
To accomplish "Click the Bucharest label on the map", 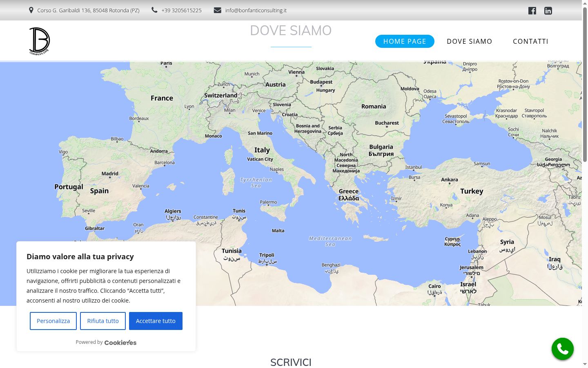I will point(387,123).
